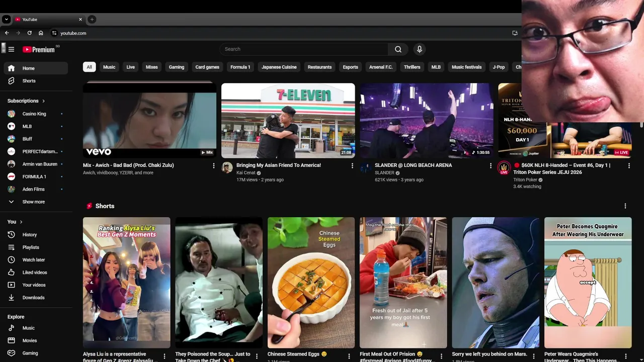Open MLB channel subscription
The image size is (644, 362).
tap(35, 126)
